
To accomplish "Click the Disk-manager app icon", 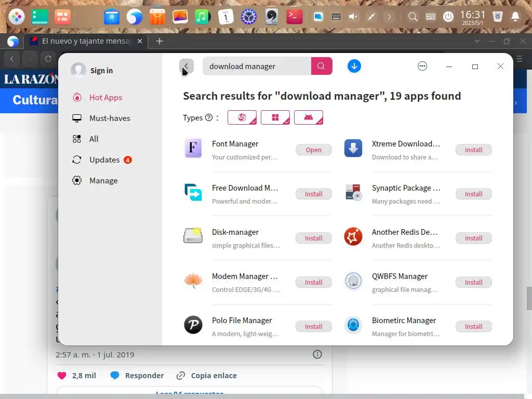I will coord(193,236).
